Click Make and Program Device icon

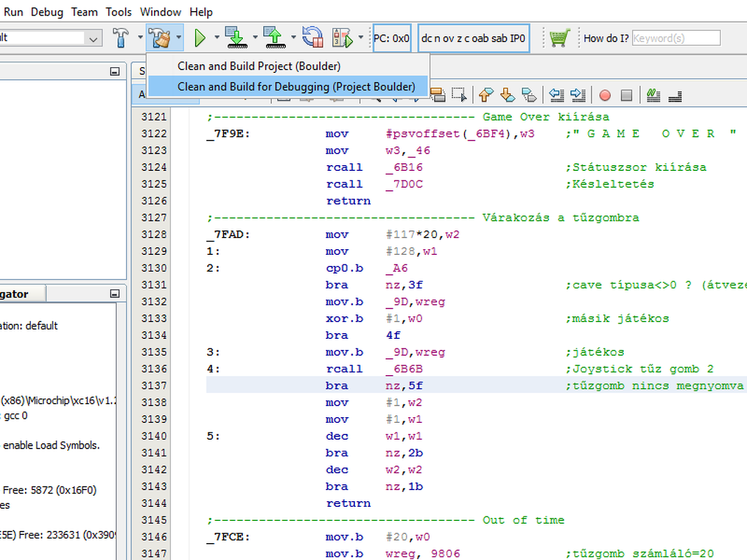tap(236, 38)
